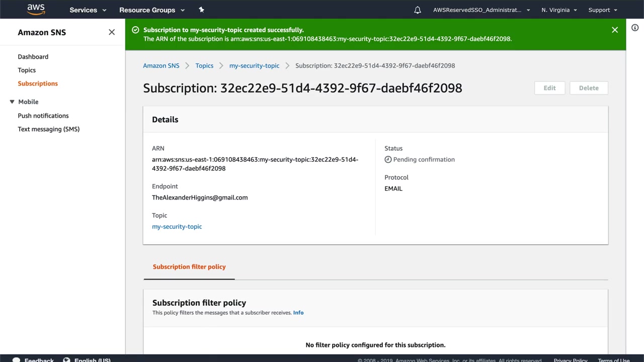Open the Support dropdown menu
The height and width of the screenshot is (362, 644).
pos(602,10)
